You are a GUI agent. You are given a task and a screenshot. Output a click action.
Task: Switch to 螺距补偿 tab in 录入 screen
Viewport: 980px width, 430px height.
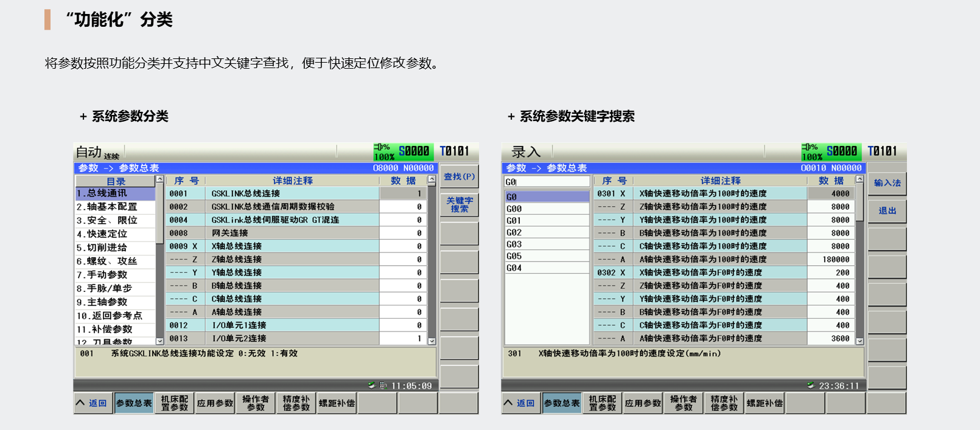(x=765, y=403)
